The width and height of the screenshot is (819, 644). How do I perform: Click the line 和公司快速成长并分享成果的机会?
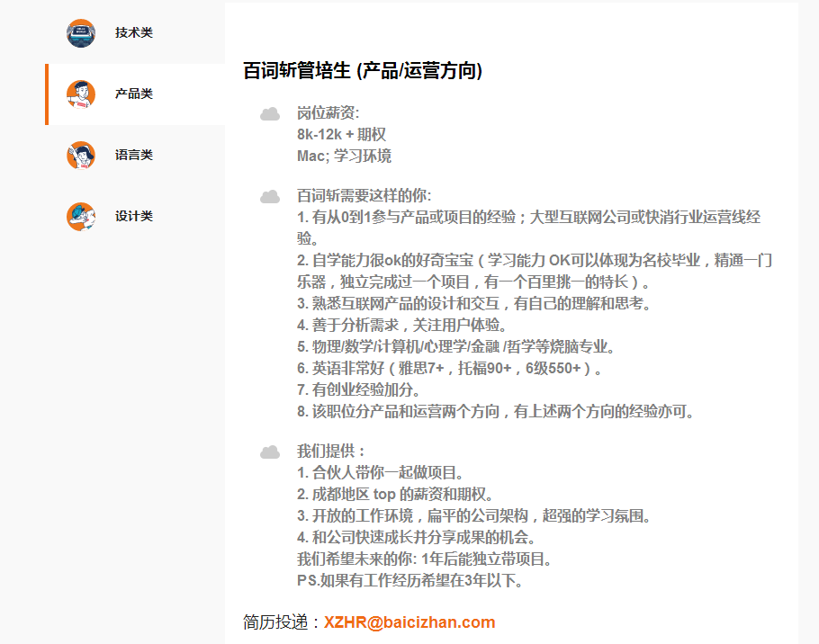417,538
